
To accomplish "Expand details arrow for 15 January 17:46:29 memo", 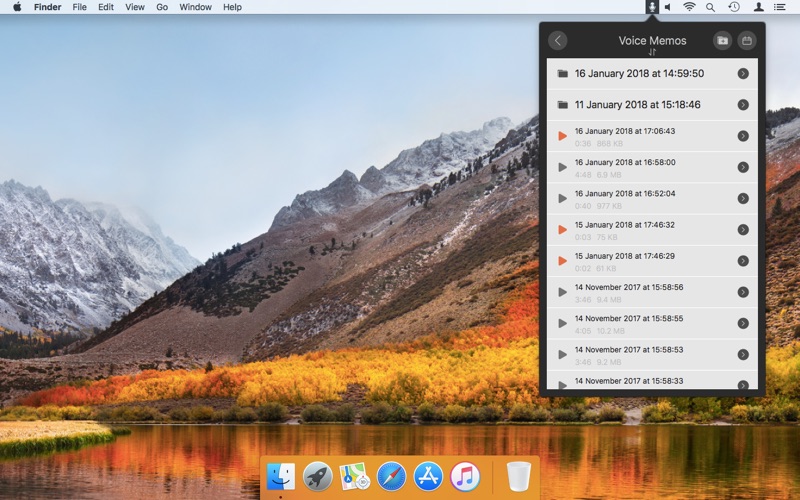I will [743, 261].
